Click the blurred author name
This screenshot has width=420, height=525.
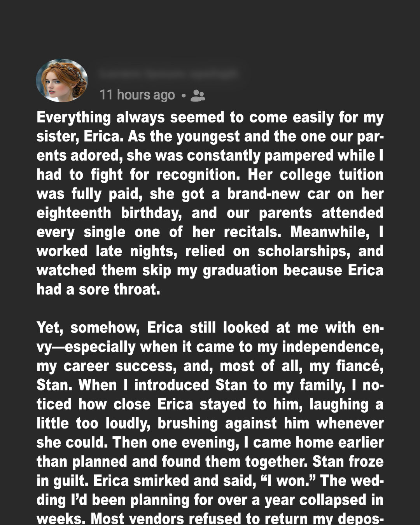pos(168,73)
